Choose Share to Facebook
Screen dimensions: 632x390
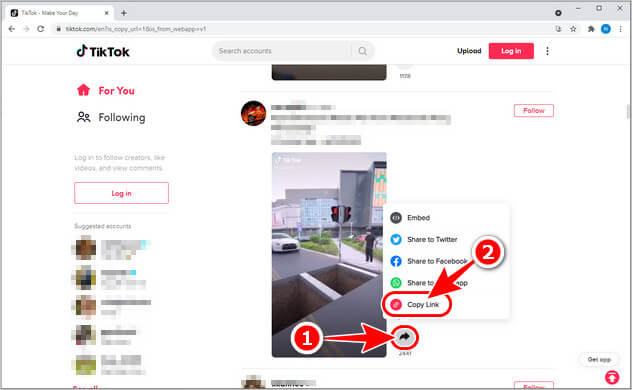tap(437, 261)
